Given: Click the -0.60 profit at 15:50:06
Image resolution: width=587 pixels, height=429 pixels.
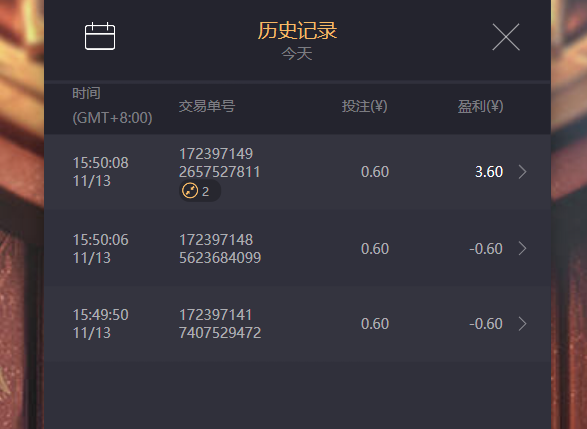Looking at the screenshot, I should coord(486,249).
